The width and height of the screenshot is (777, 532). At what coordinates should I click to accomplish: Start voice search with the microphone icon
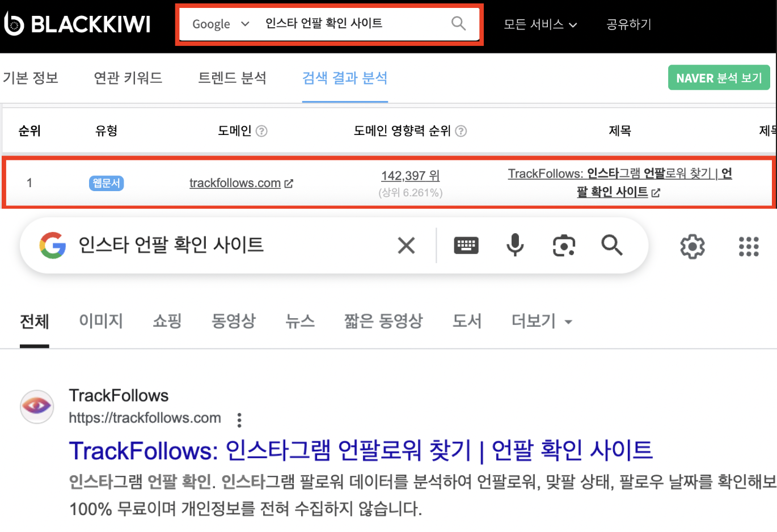[x=515, y=246]
